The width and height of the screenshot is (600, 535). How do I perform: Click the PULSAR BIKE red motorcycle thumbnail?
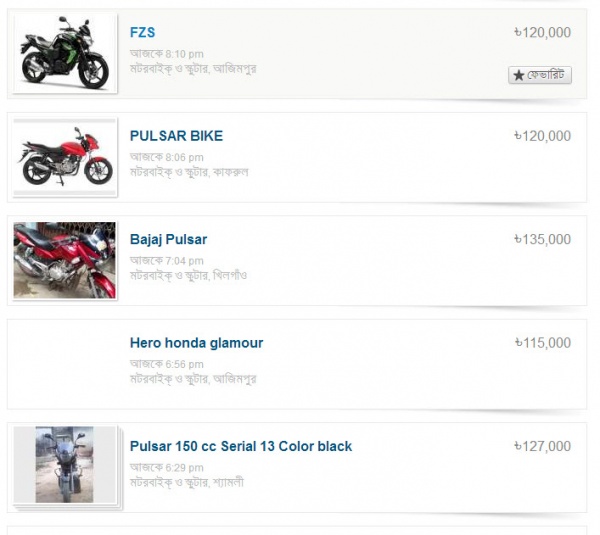(65, 158)
